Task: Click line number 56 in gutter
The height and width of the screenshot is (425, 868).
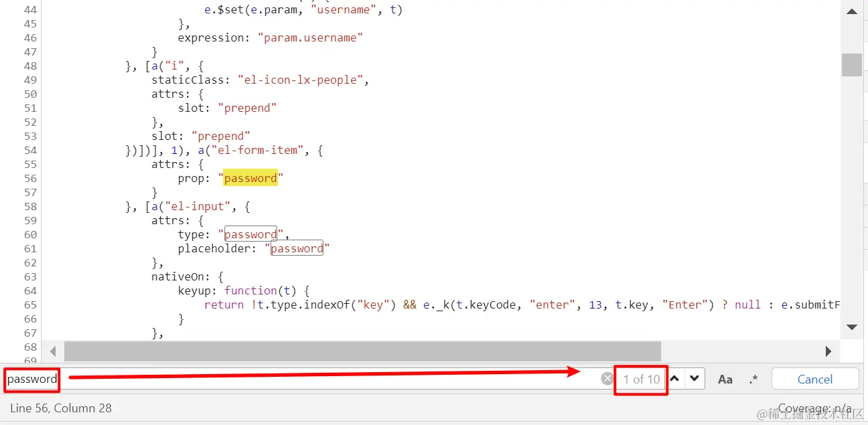Action: tap(30, 178)
